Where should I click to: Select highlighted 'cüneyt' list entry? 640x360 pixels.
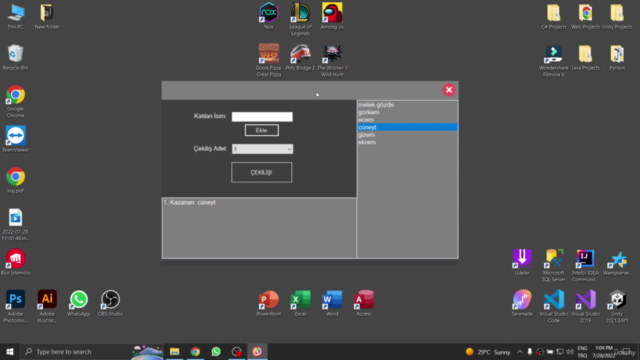407,127
